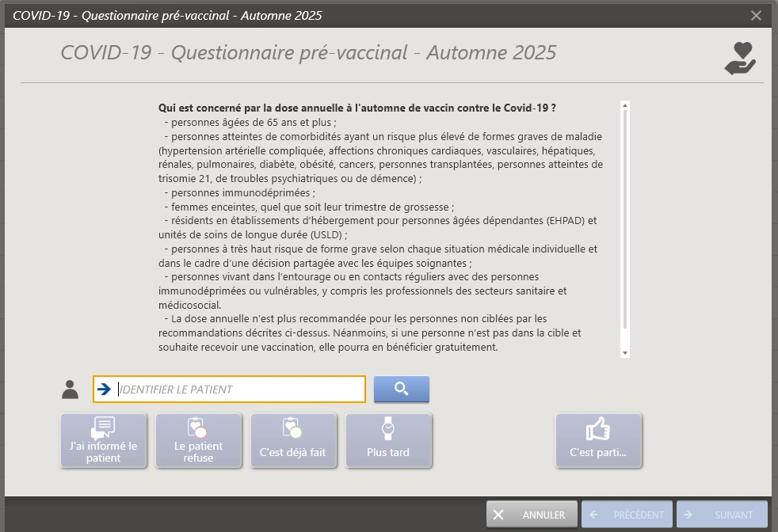Choose "C'est déjà fait" button
This screenshot has height=532, width=778.
point(293,441)
